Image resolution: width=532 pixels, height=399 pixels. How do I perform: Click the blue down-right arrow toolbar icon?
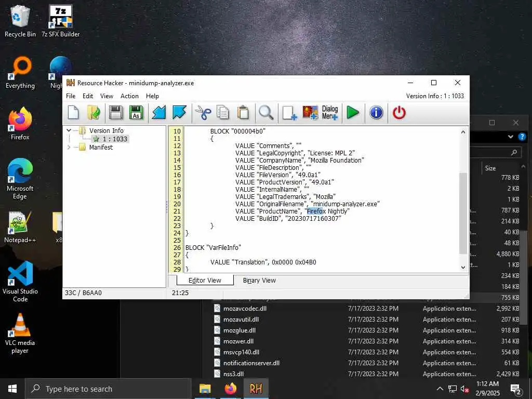point(179,113)
